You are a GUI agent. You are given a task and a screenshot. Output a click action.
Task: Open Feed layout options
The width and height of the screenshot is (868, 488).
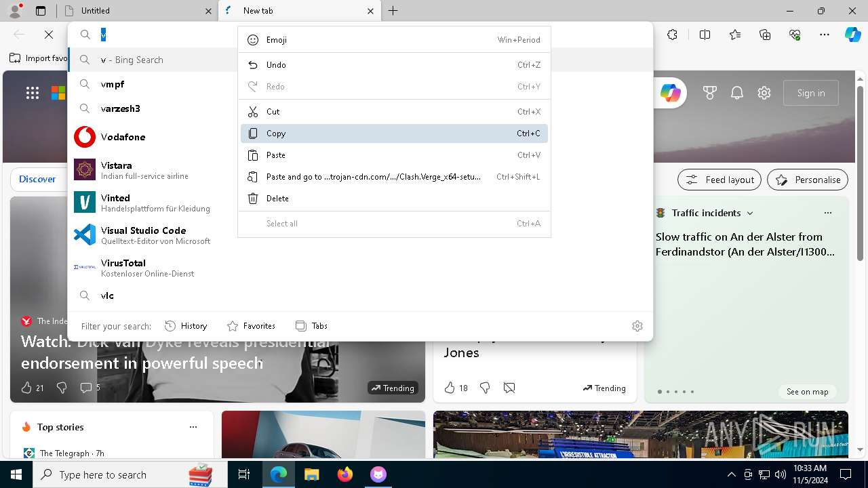tap(719, 180)
